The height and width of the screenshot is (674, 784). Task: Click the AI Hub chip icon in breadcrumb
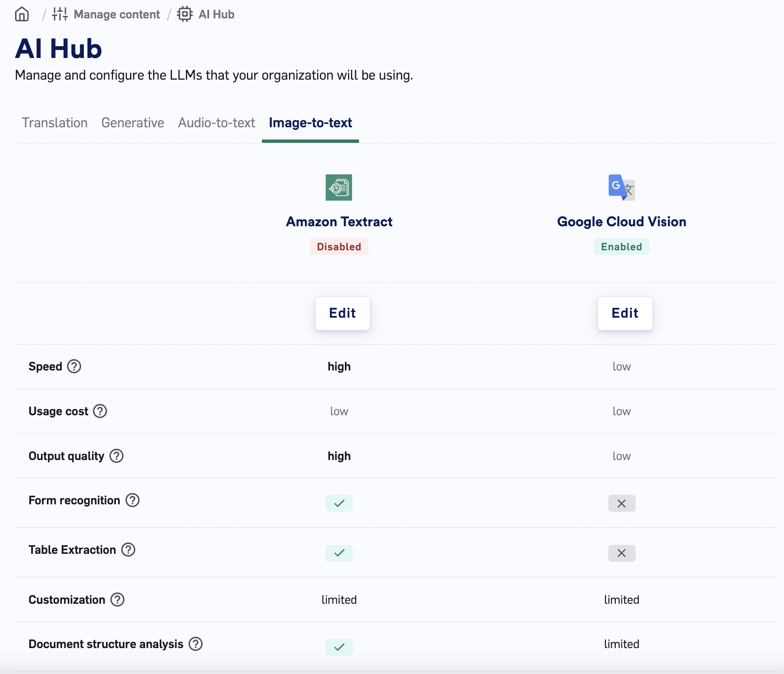click(x=185, y=15)
